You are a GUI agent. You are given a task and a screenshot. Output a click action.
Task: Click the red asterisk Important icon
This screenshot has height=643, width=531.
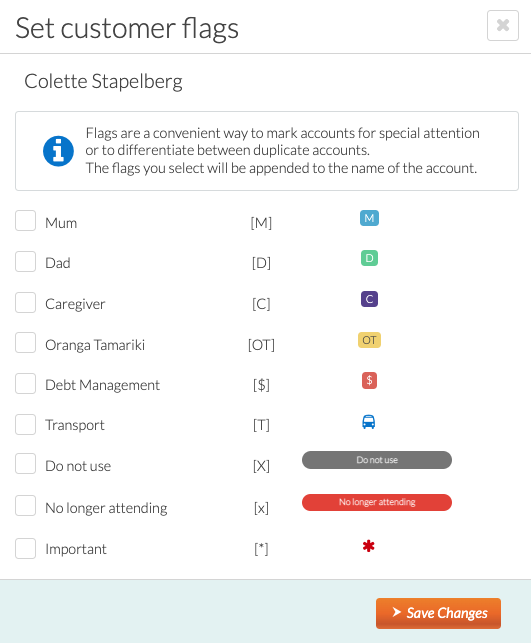(x=369, y=546)
